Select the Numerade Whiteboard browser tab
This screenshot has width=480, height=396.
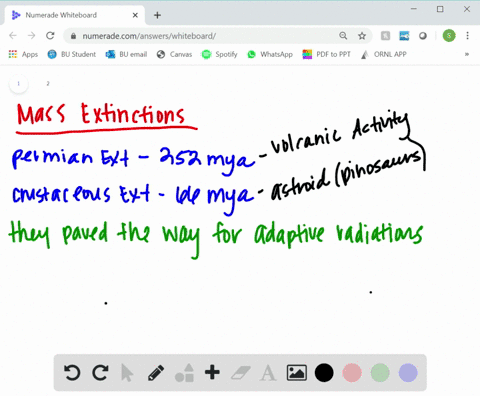click(x=75, y=15)
